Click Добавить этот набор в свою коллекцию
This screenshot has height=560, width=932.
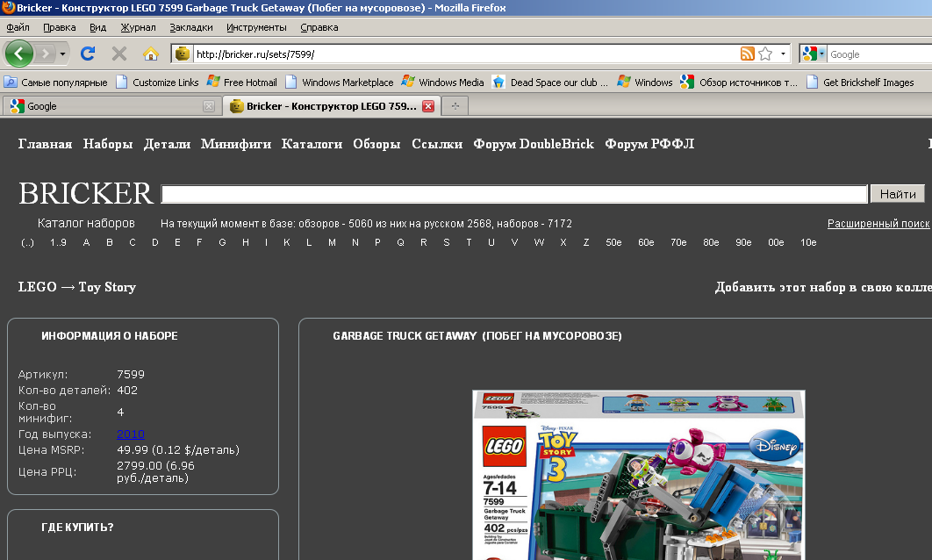(x=823, y=287)
